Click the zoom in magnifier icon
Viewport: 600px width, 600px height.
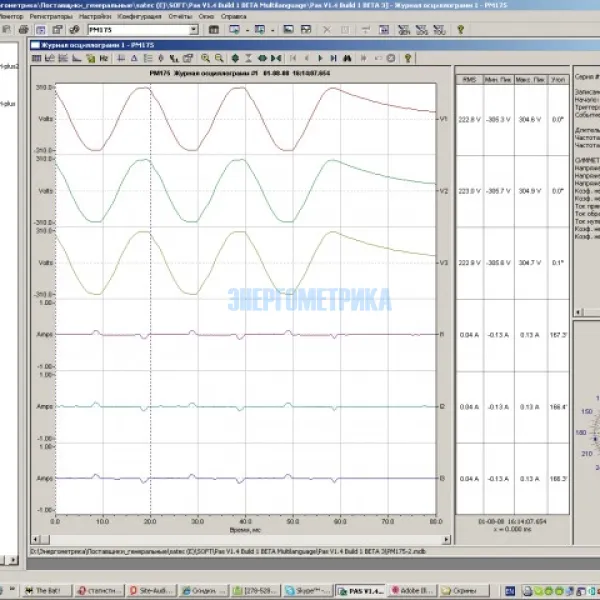point(206,58)
